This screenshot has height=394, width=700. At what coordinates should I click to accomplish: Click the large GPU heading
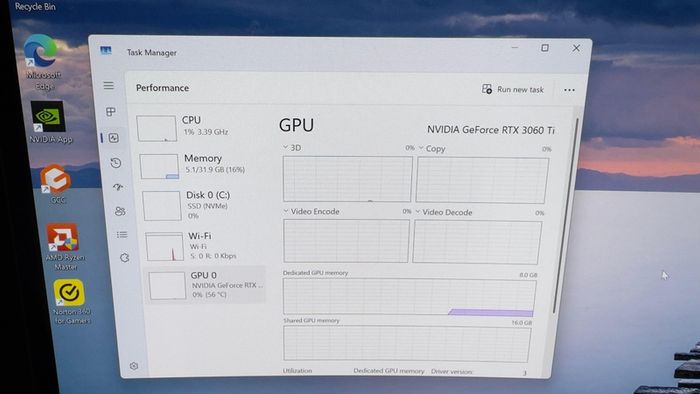tap(296, 125)
